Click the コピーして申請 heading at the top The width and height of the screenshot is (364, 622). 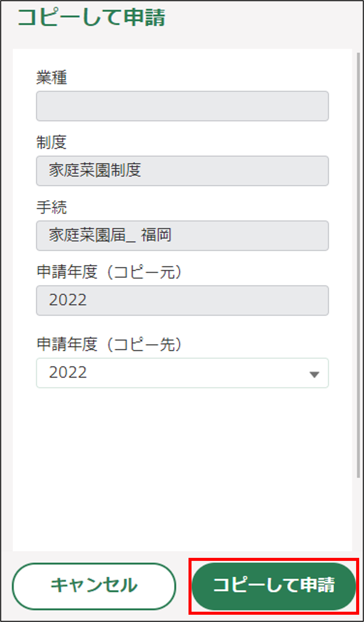tap(91, 18)
